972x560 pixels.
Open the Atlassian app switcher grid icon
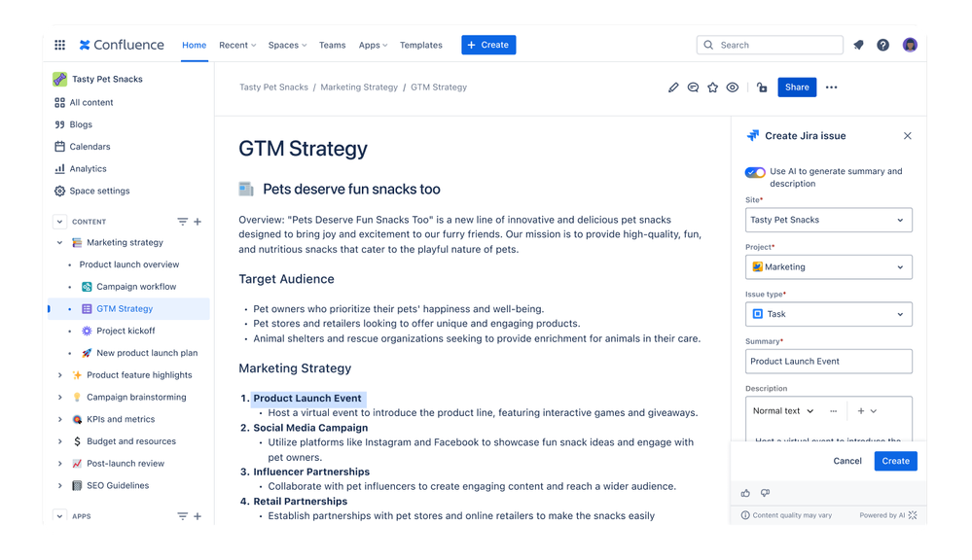coord(58,44)
